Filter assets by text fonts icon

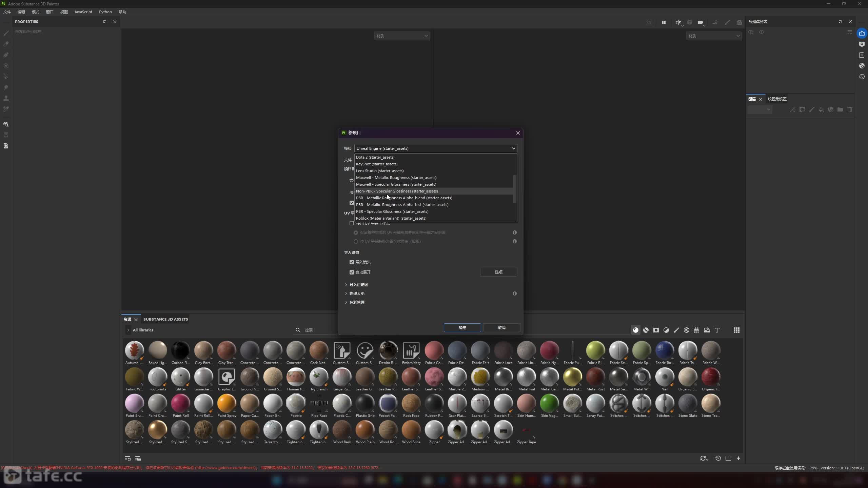pyautogui.click(x=717, y=330)
